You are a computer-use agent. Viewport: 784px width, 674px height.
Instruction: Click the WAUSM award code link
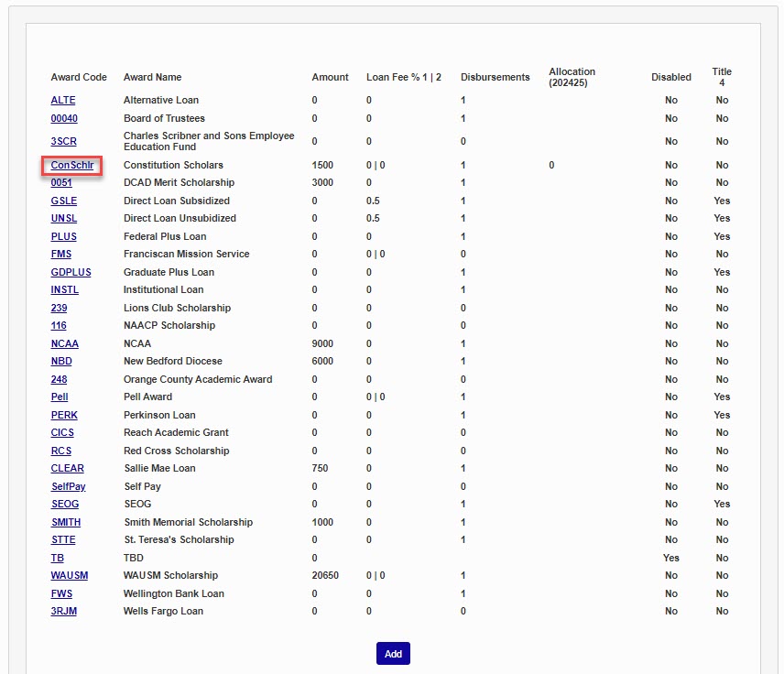pyautogui.click(x=70, y=576)
